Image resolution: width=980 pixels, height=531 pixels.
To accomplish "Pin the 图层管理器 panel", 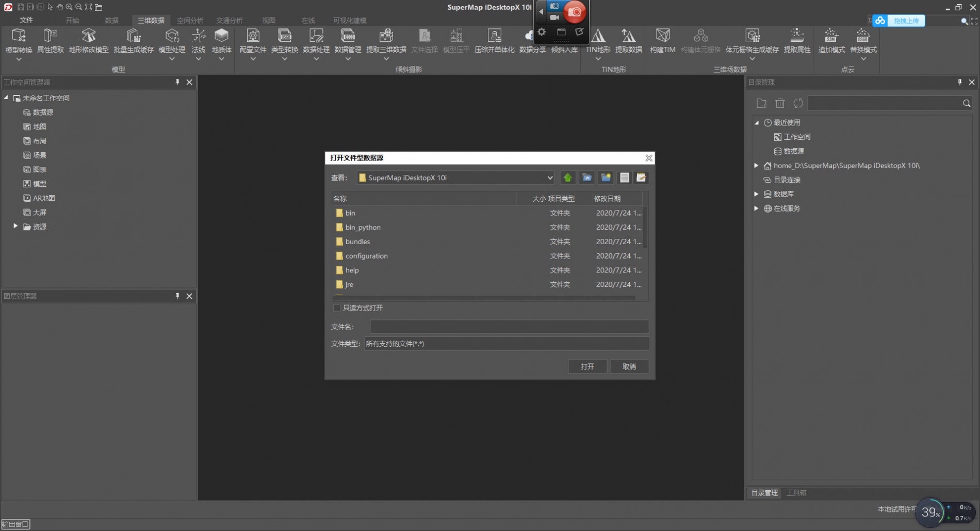I will click(177, 296).
